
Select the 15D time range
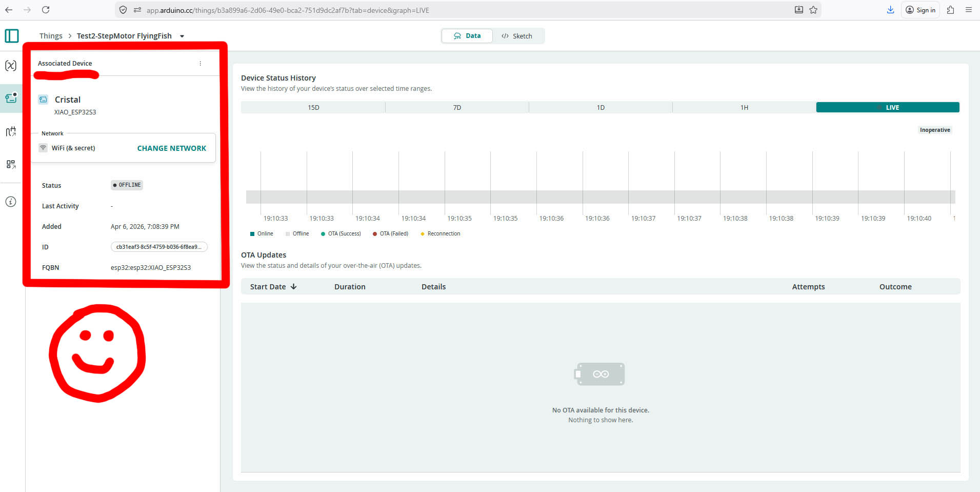313,107
